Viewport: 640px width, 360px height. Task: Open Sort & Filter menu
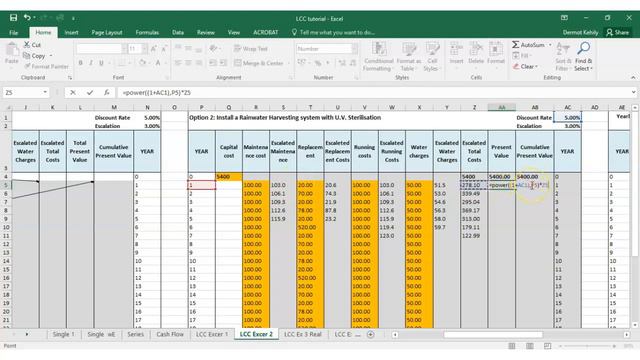(x=563, y=57)
